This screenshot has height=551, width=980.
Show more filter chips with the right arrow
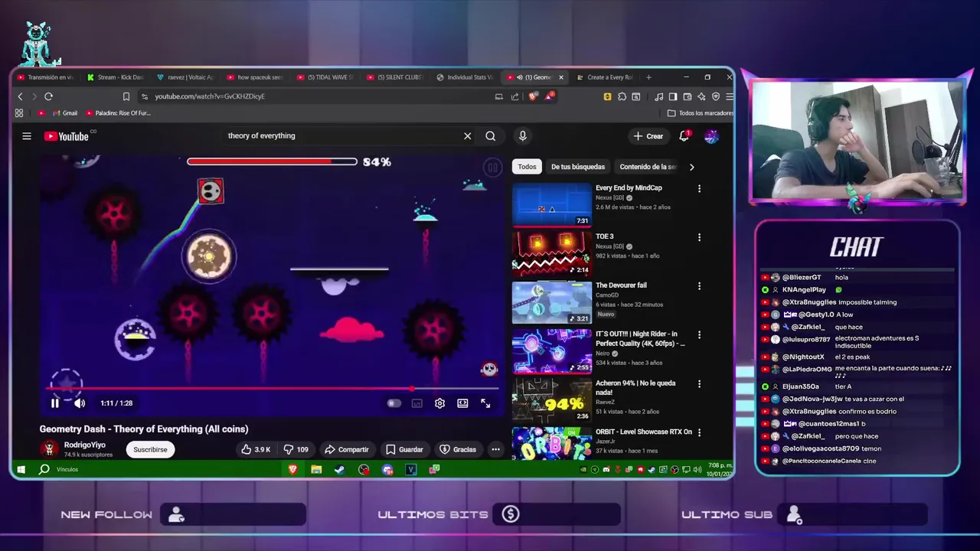pyautogui.click(x=691, y=167)
